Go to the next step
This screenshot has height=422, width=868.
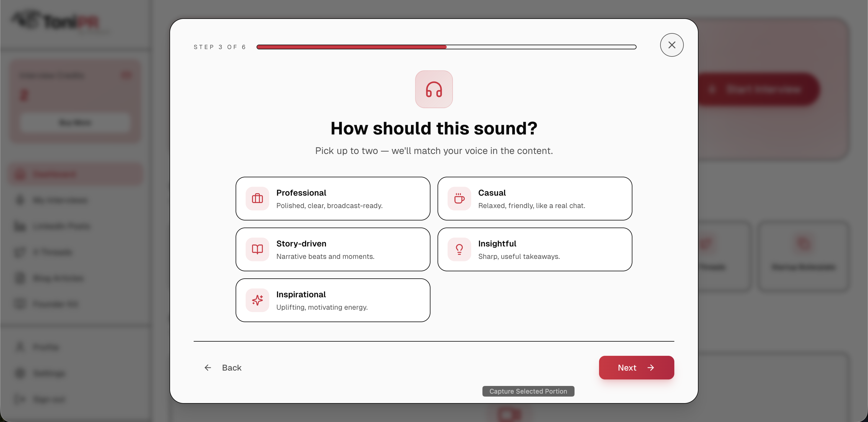[636, 367]
